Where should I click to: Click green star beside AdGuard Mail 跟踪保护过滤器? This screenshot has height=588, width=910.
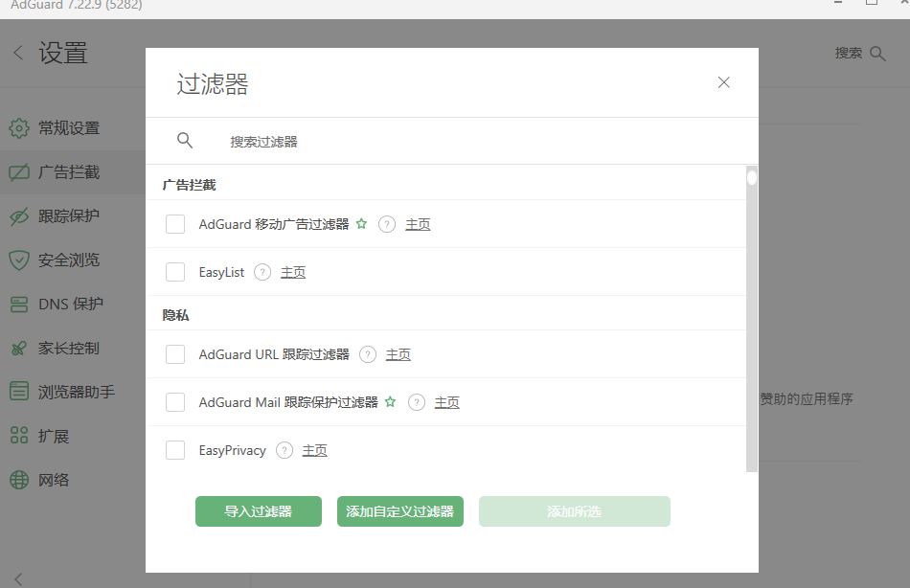point(391,401)
